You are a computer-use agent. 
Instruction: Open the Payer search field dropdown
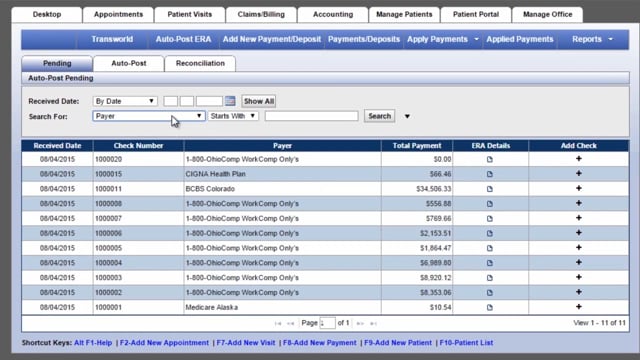149,116
